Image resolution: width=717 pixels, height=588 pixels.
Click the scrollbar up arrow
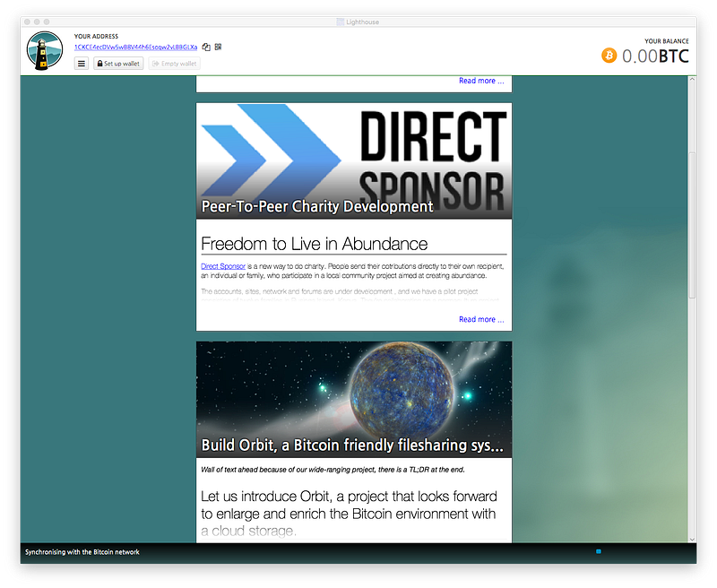click(692, 80)
